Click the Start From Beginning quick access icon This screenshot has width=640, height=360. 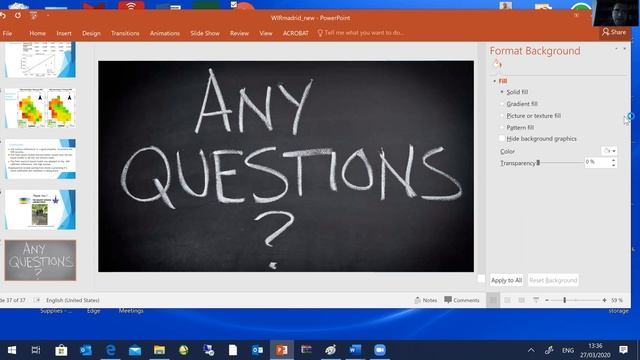pos(33,16)
